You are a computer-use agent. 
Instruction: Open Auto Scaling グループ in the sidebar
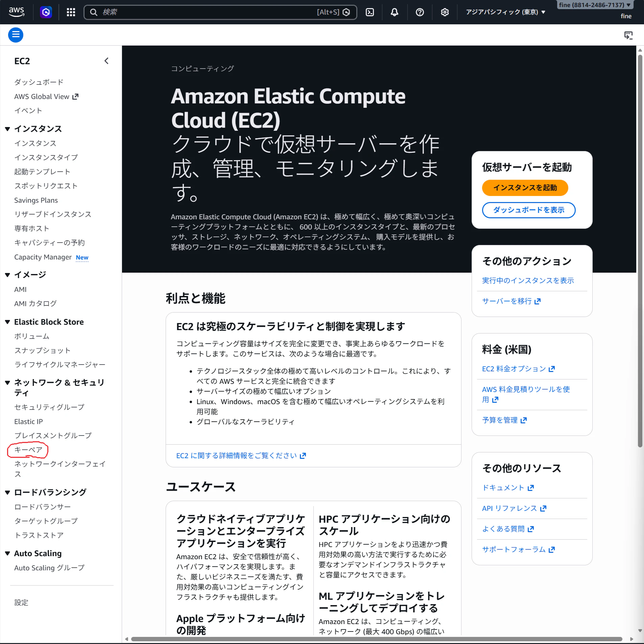[49, 568]
